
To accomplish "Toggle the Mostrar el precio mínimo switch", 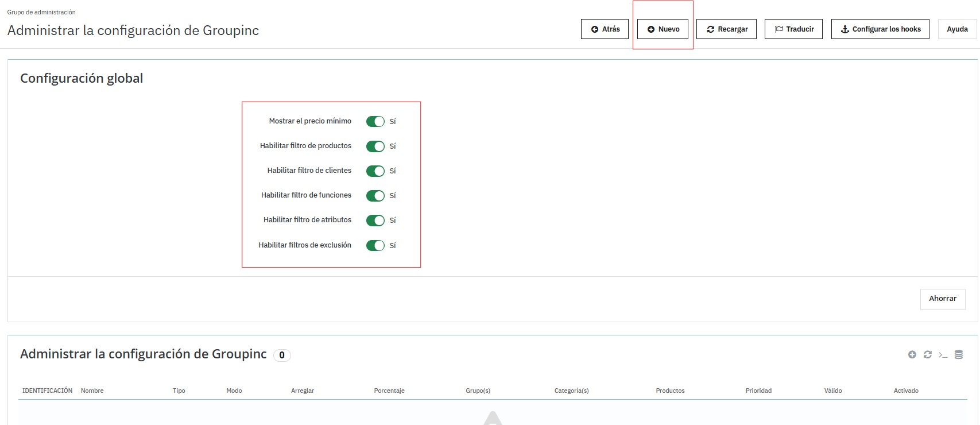I will pyautogui.click(x=375, y=122).
